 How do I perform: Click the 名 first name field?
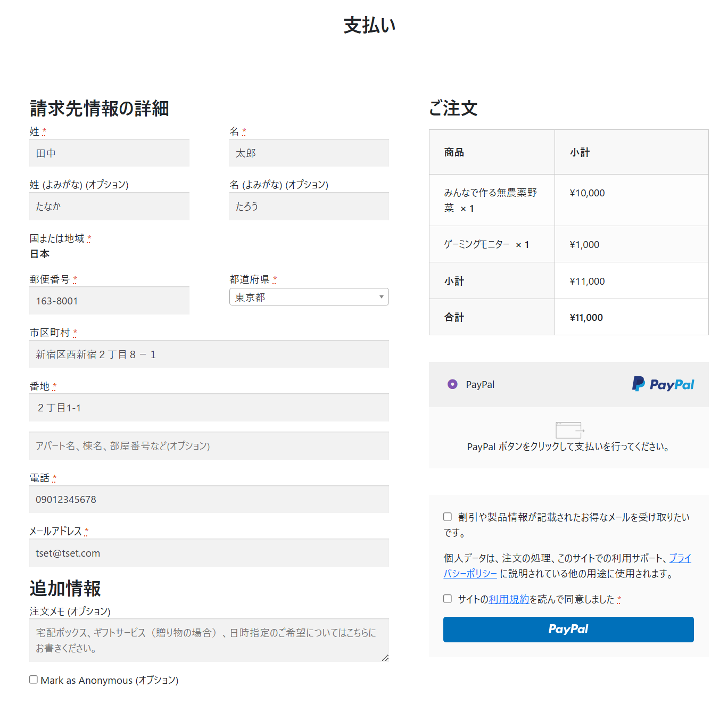click(x=309, y=153)
